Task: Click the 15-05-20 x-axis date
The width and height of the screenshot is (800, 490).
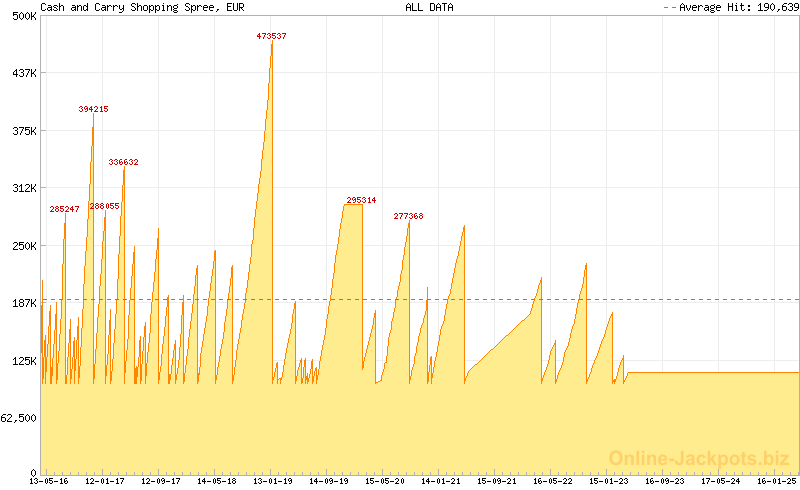Action: point(385,481)
